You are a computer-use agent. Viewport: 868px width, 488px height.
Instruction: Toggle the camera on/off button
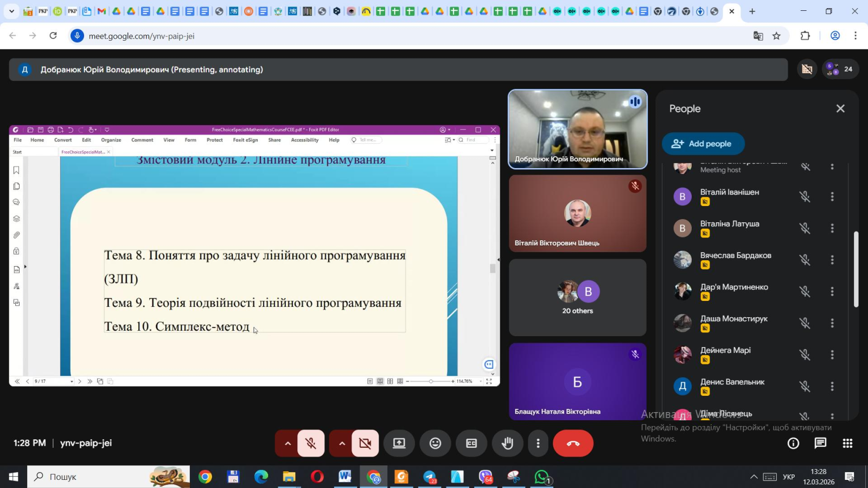coord(365,444)
